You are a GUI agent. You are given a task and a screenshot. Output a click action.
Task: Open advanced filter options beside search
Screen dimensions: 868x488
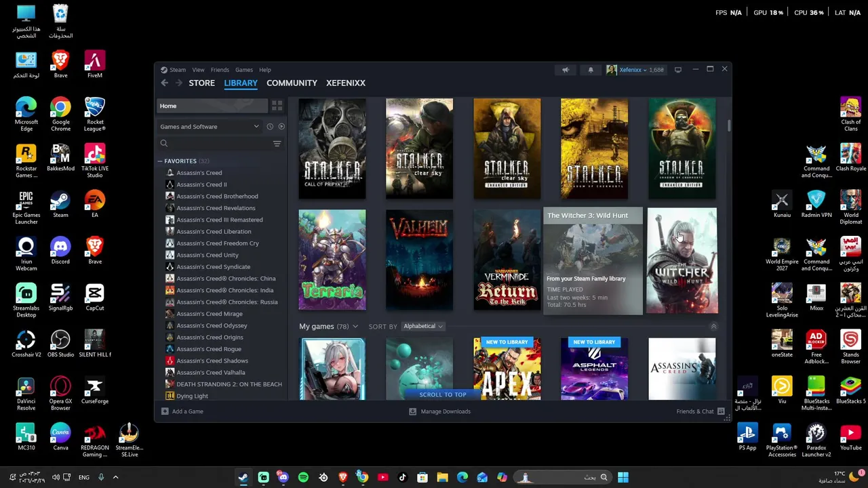pos(277,144)
